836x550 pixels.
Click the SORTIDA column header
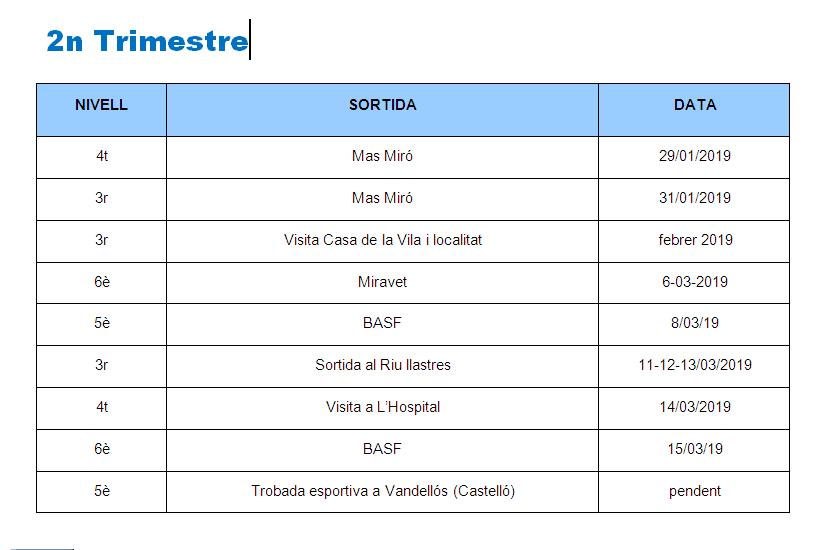tap(382, 105)
